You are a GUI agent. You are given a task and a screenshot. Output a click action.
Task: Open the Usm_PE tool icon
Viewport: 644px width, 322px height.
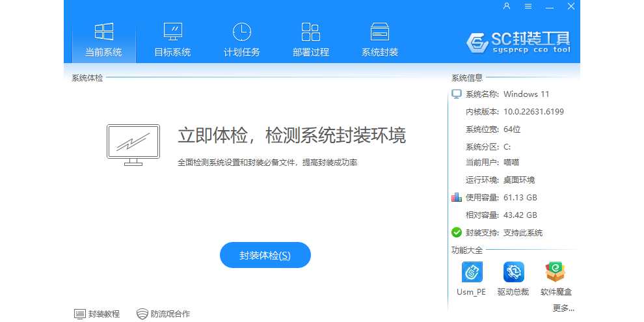point(471,273)
